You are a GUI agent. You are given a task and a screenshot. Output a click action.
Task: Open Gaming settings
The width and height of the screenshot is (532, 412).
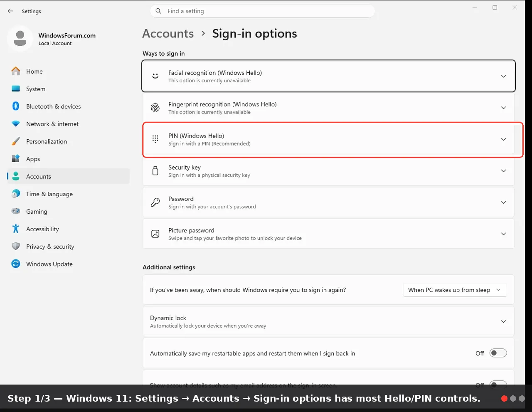[69, 211]
